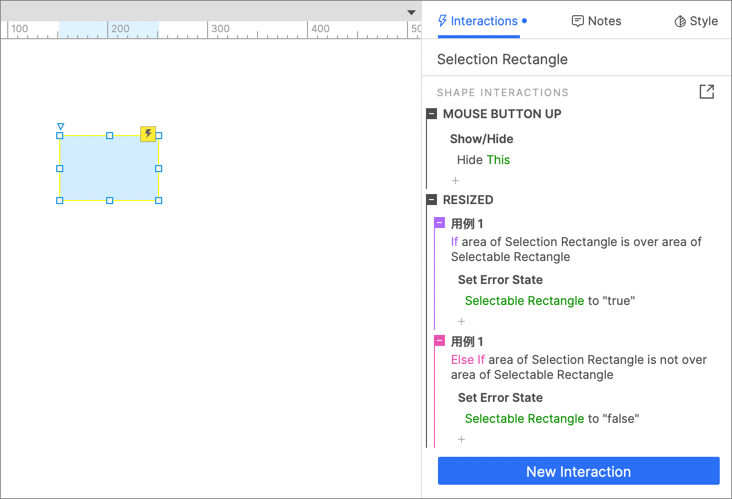The image size is (732, 499).
Task: Click plus icon below Selectable Rectangle to "false"
Action: pyautogui.click(x=461, y=440)
